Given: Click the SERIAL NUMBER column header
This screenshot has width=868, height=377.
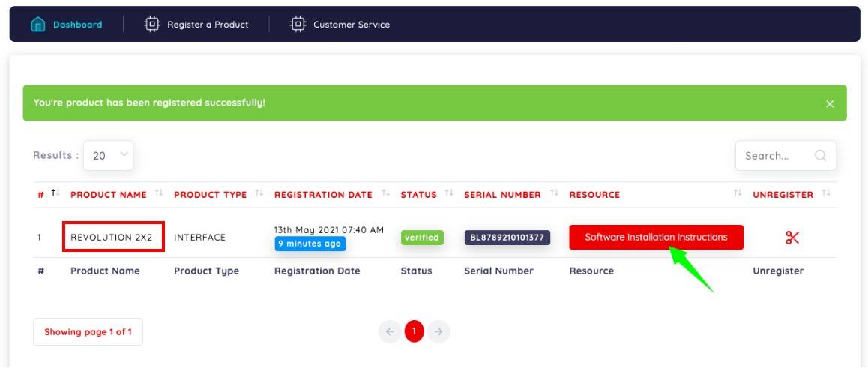Looking at the screenshot, I should 503,194.
